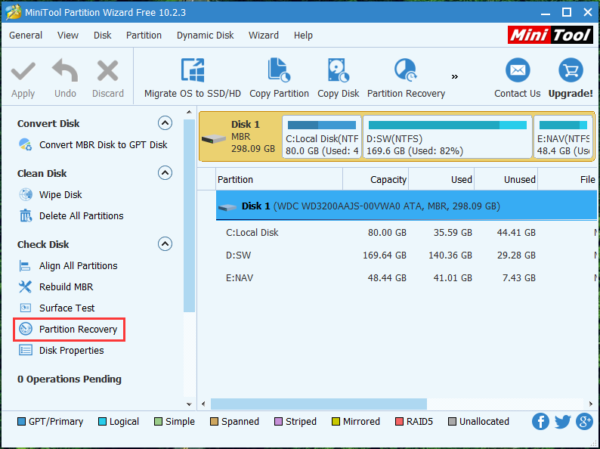This screenshot has width=600, height=449.
Task: Click the RAID5 legend color swatch
Action: [399, 421]
